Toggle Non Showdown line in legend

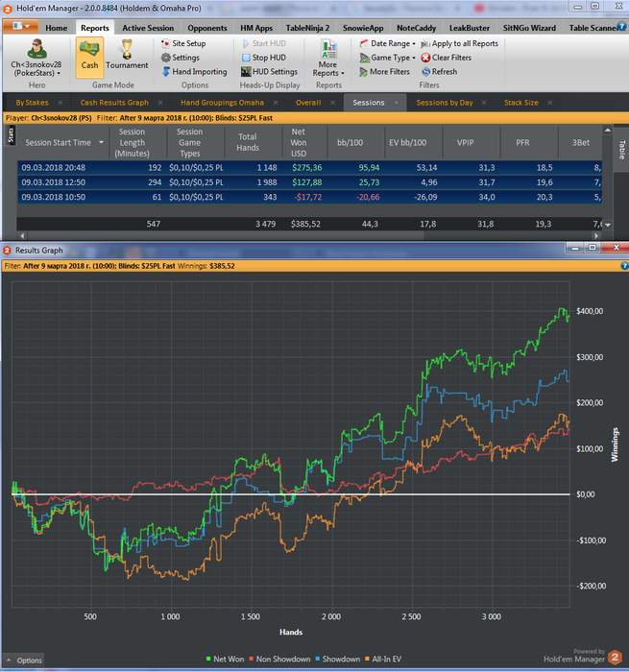[x=279, y=660]
